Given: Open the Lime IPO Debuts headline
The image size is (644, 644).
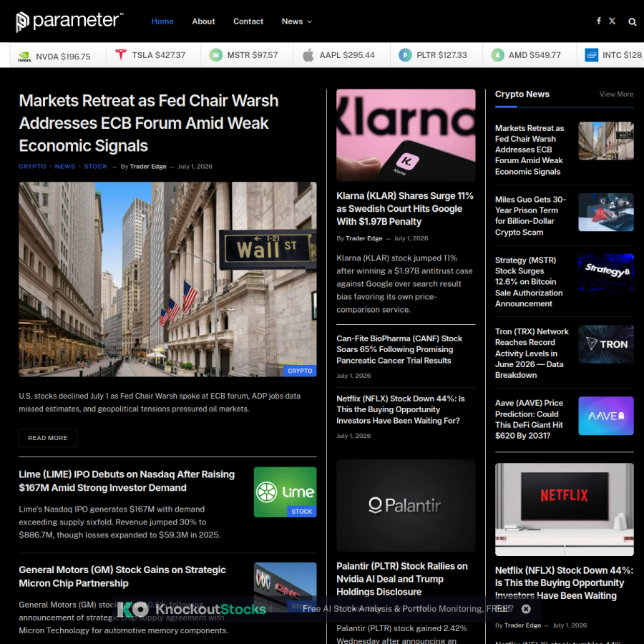Looking at the screenshot, I should point(127,481).
